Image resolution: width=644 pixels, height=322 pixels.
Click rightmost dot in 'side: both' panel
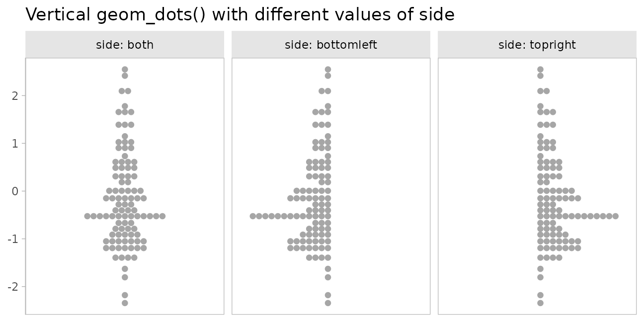point(162,216)
